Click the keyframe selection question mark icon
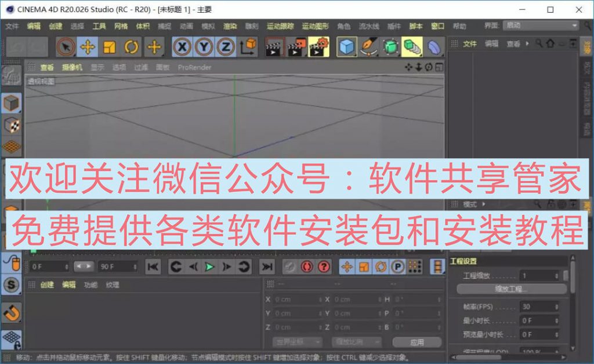The width and height of the screenshot is (594, 364). (x=324, y=267)
